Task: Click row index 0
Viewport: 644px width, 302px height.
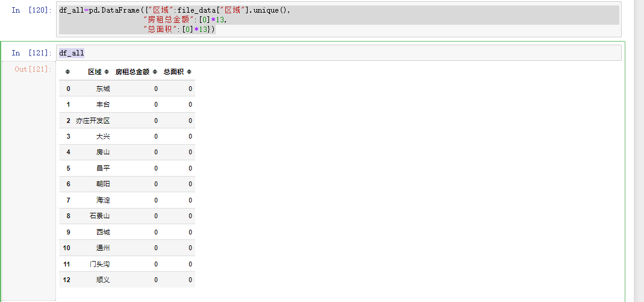Action: pos(68,89)
